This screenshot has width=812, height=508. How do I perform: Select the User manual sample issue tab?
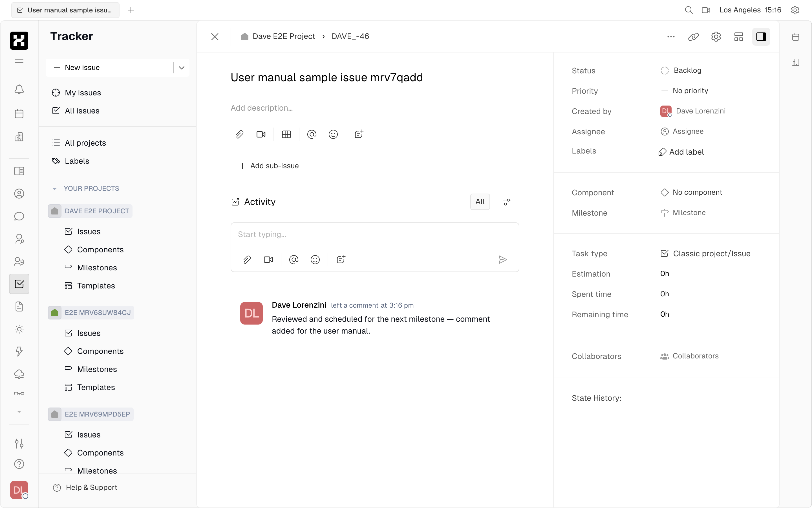[x=65, y=10]
